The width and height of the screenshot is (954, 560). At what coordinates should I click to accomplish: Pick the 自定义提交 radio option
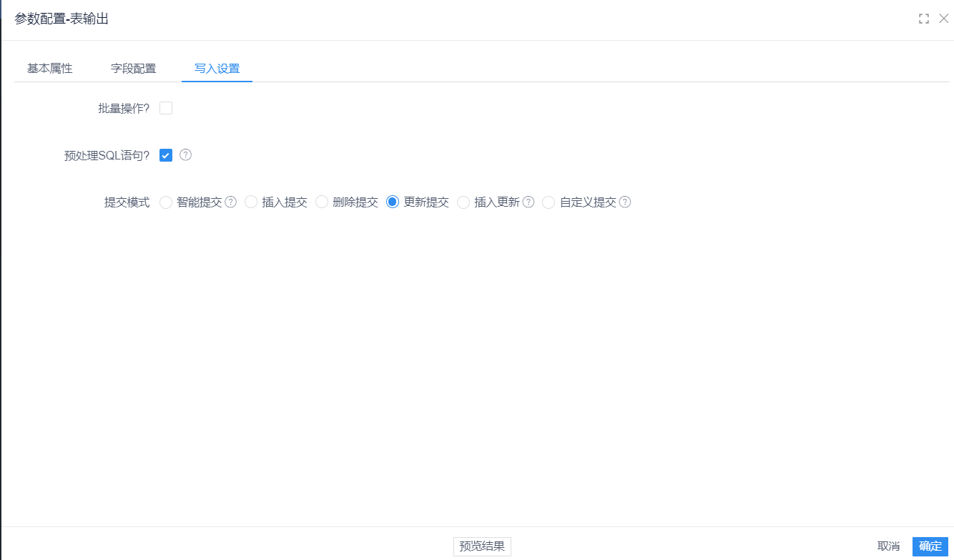point(549,202)
